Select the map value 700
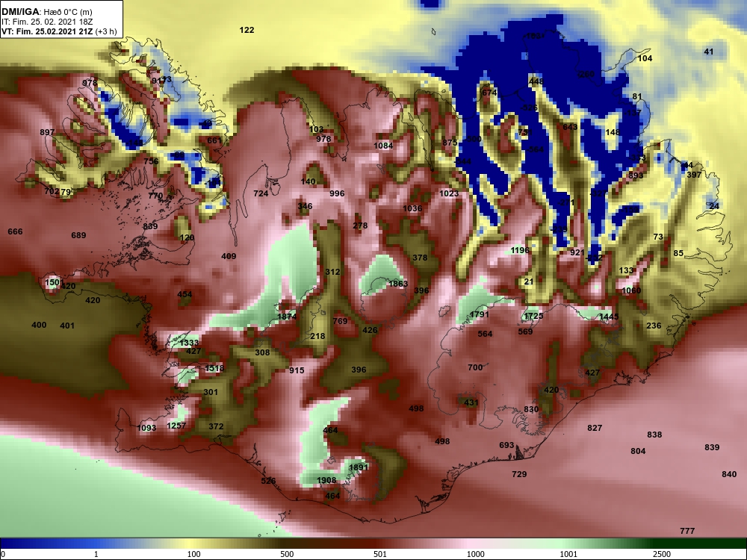 click(x=475, y=367)
